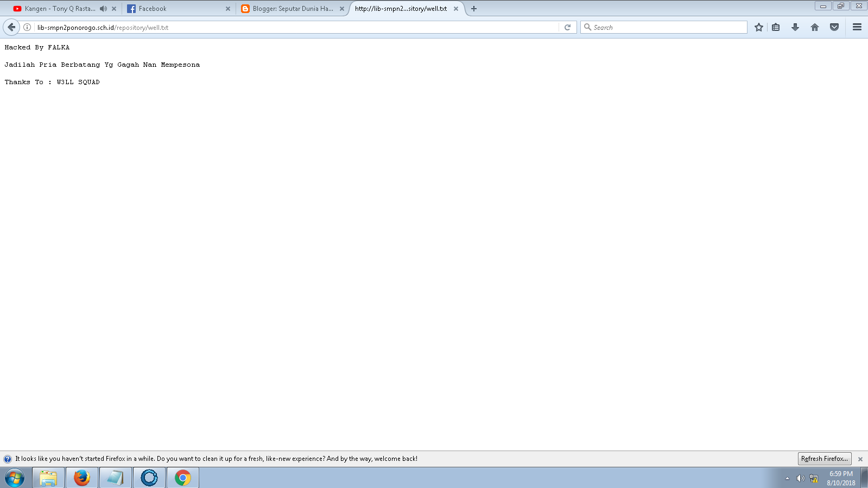Open the network tray icon

click(814, 478)
